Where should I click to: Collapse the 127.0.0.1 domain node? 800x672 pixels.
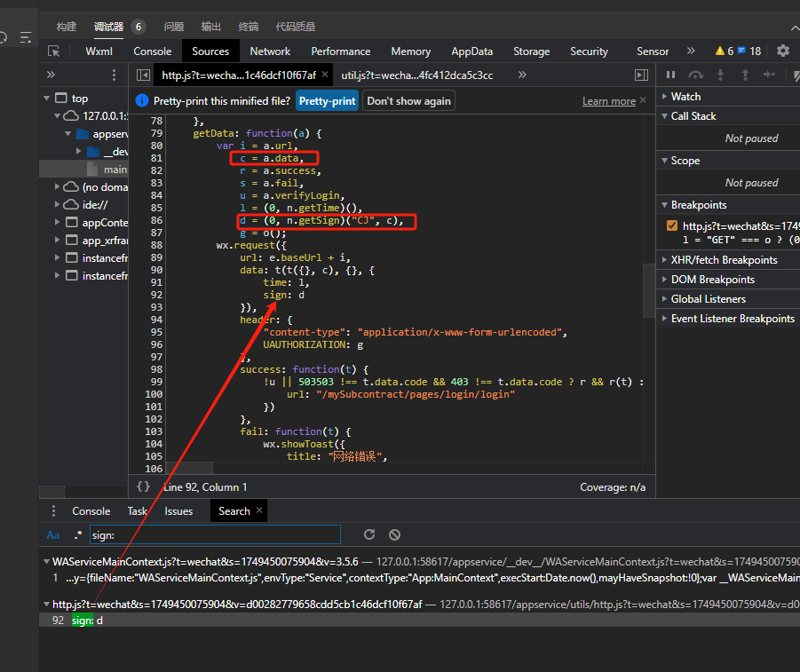[x=57, y=115]
